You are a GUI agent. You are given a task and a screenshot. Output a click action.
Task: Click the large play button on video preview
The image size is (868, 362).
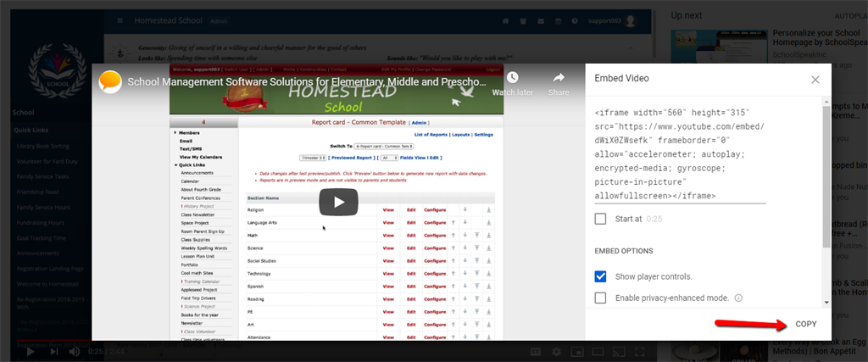click(338, 202)
